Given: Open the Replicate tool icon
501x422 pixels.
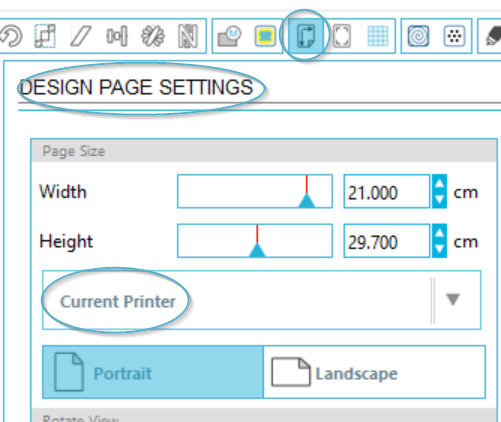Looking at the screenshot, I should [153, 36].
